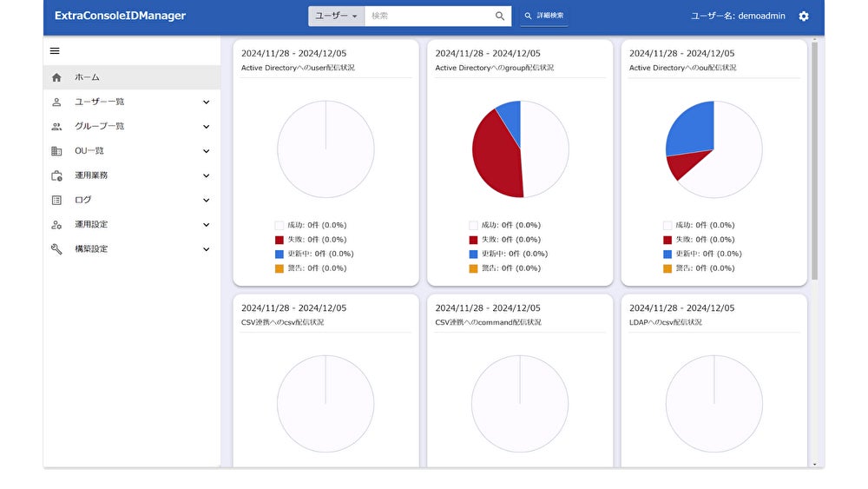Click the 構築設定 wrench icon

pyautogui.click(x=56, y=248)
